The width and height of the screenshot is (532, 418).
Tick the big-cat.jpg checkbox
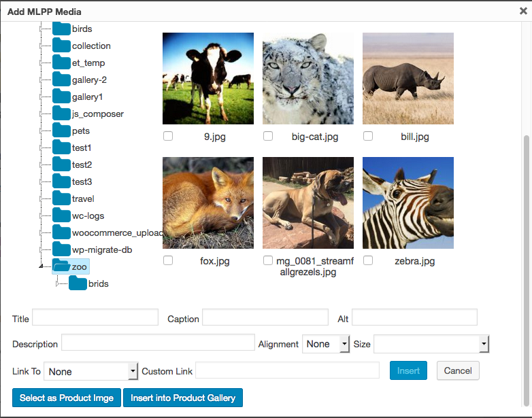coord(268,136)
